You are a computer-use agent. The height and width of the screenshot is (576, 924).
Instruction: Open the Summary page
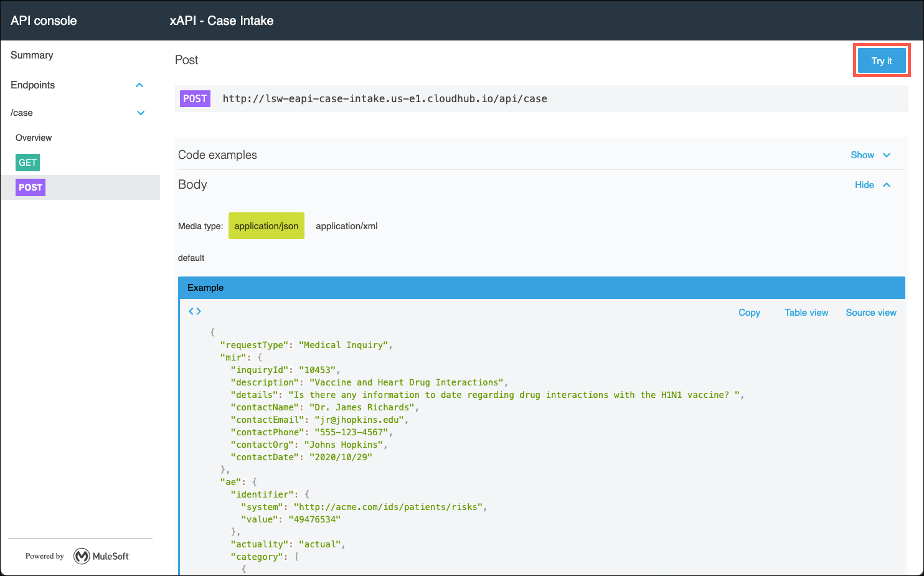coord(32,55)
